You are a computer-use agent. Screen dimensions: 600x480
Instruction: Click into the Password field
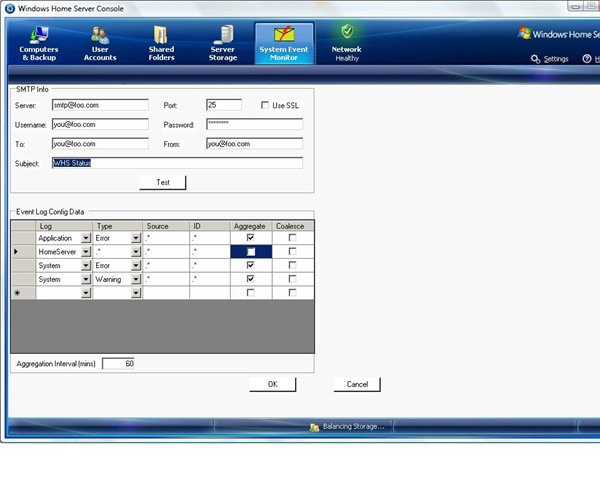click(254, 124)
